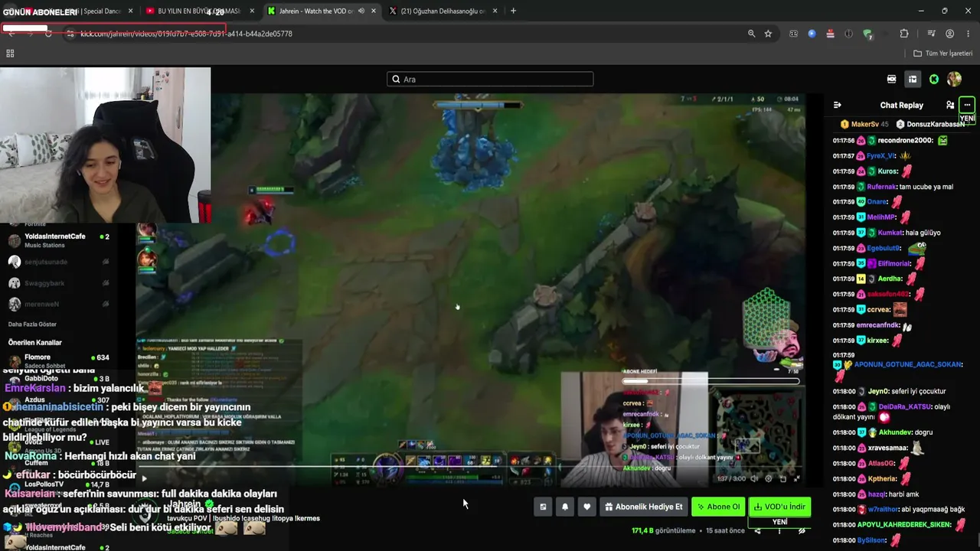Open the browser extensions puzzle icon
980x551 pixels.
click(904, 34)
